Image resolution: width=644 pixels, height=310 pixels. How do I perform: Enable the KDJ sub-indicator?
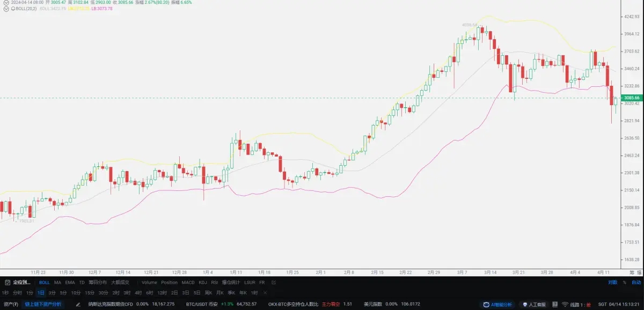click(x=203, y=282)
